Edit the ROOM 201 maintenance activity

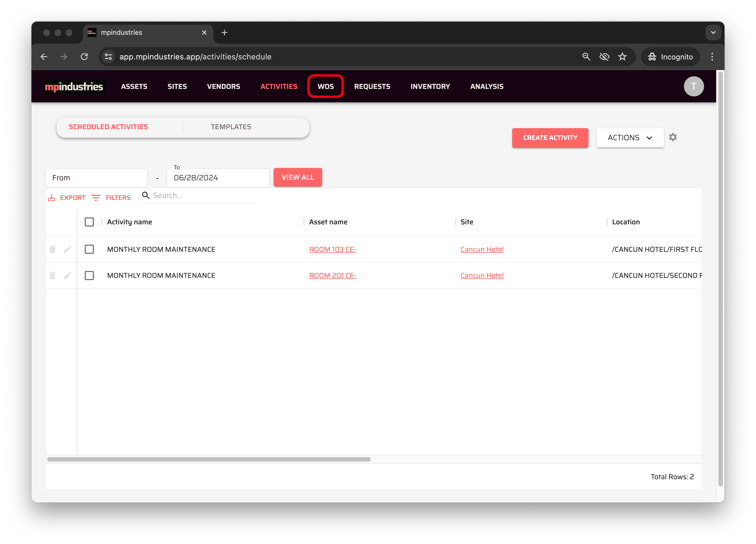67,275
